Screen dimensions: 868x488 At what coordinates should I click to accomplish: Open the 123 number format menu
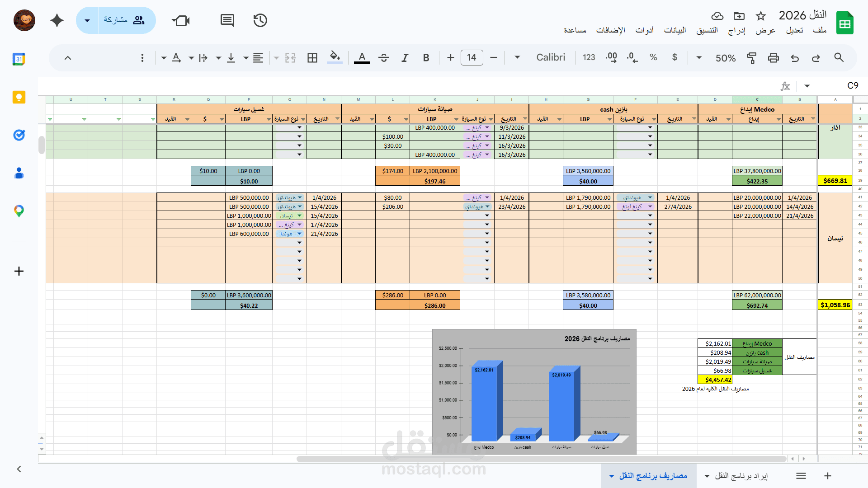(x=589, y=57)
